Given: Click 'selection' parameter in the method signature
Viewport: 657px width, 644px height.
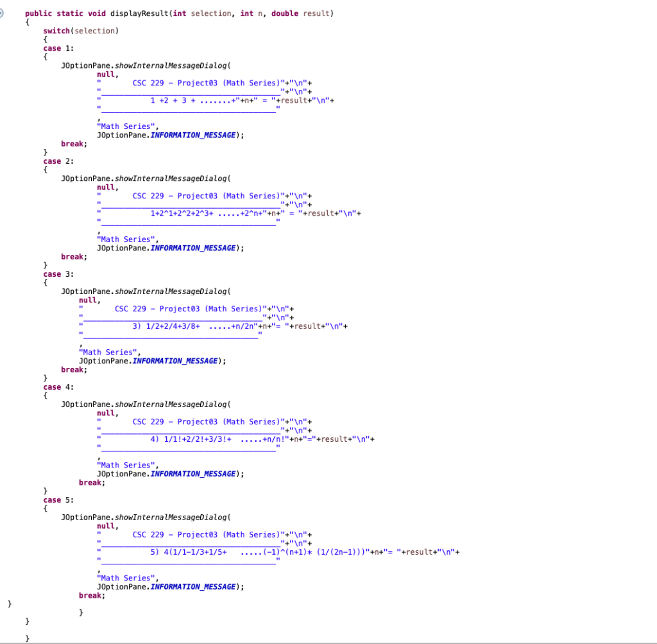Looking at the screenshot, I should pos(210,13).
